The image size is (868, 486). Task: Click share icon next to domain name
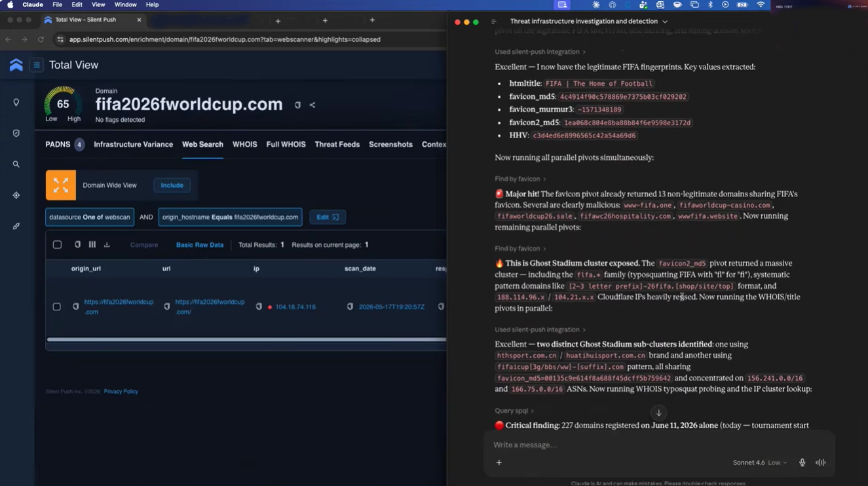(312, 105)
